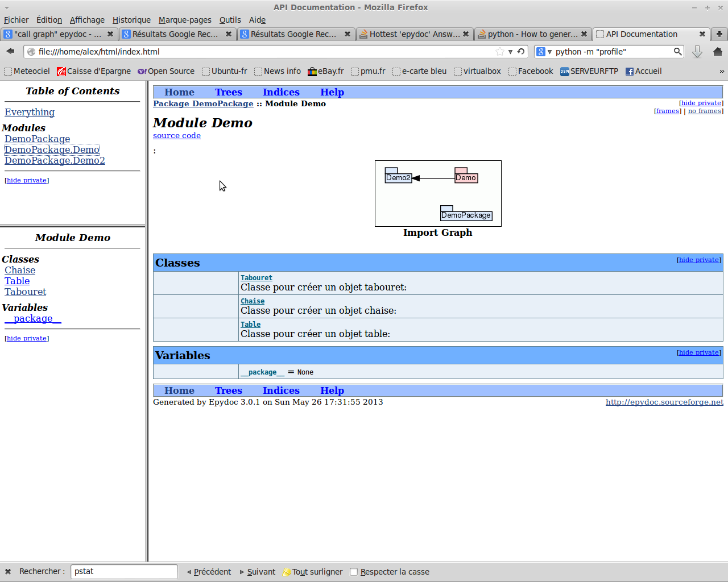
Task: Open the Marque-pages menu
Action: tap(185, 20)
